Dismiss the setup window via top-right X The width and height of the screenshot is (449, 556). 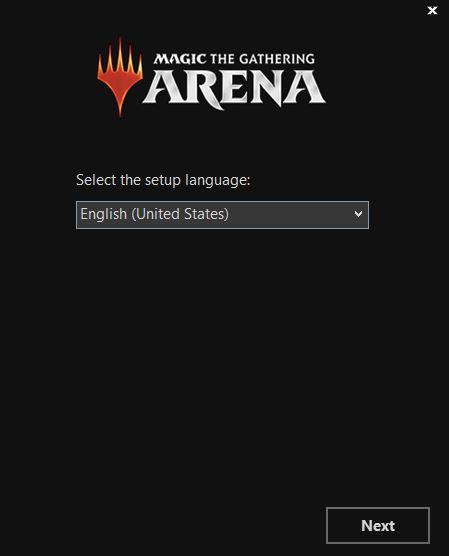432,11
